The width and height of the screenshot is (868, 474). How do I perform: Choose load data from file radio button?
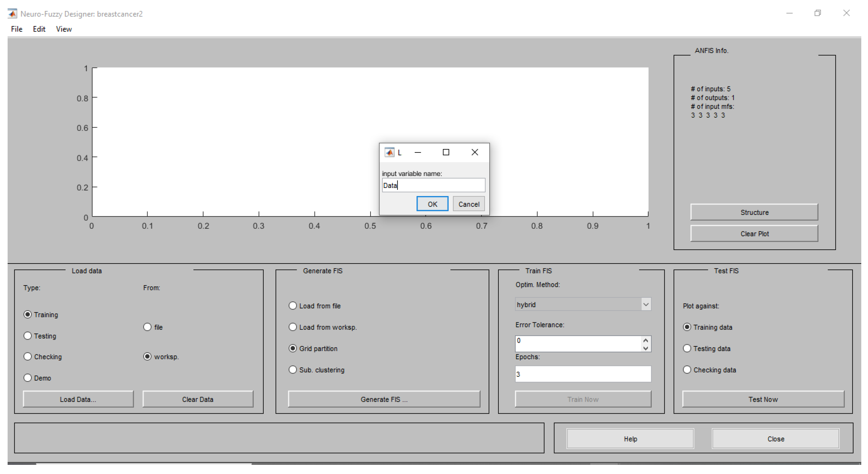147,327
